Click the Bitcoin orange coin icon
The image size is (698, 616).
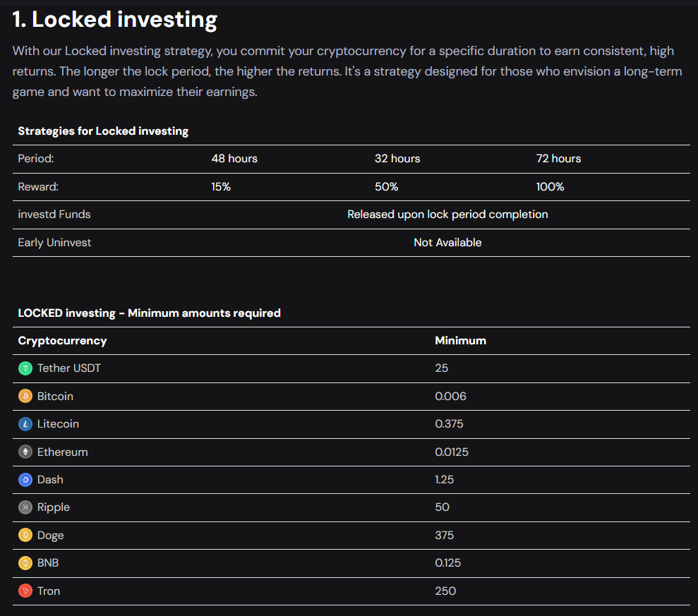pyautogui.click(x=25, y=397)
